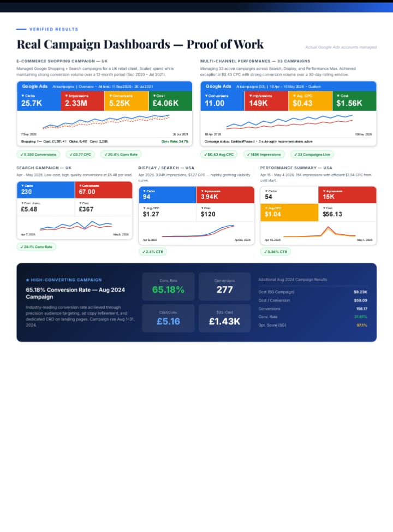Screen dimensions: 393x532
Task: Select the 94 Clicks tile
Action: [x=168, y=195]
